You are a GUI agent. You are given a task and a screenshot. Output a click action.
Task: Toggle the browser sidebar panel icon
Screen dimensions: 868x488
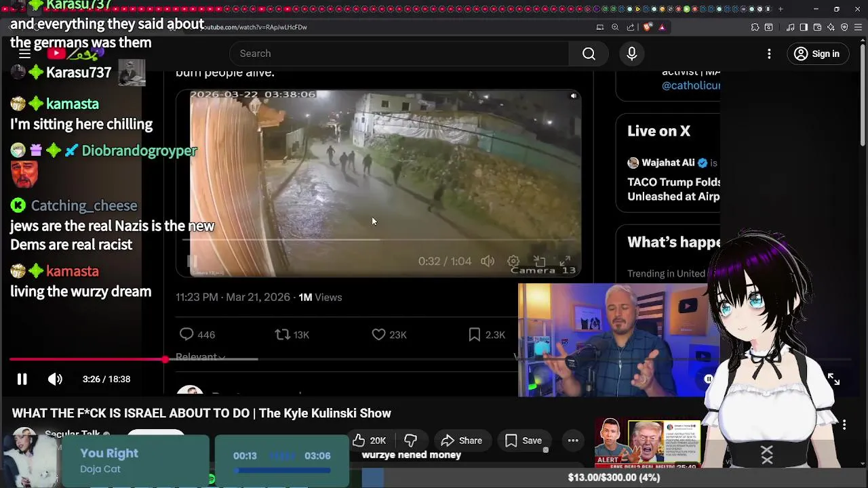804,27
